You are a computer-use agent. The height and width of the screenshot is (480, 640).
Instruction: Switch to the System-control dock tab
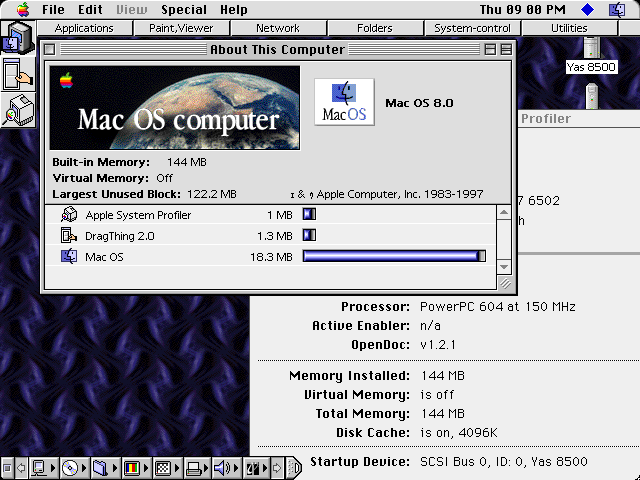pyautogui.click(x=472, y=28)
